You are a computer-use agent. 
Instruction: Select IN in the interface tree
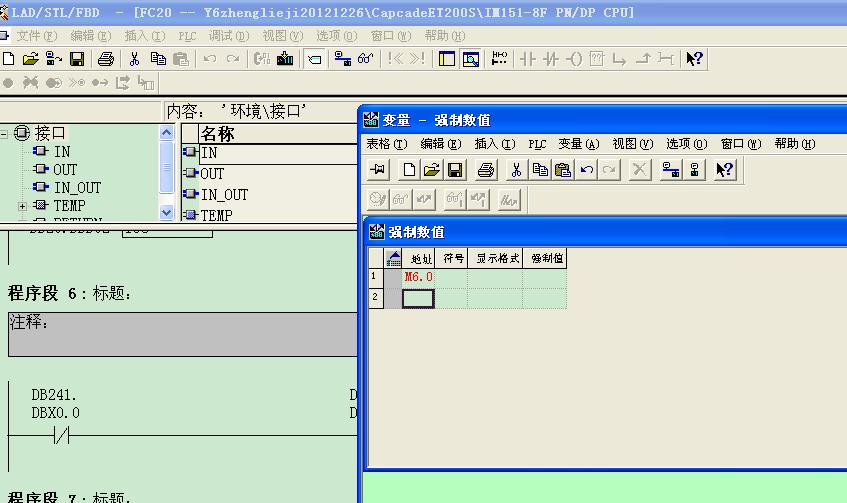(x=62, y=151)
